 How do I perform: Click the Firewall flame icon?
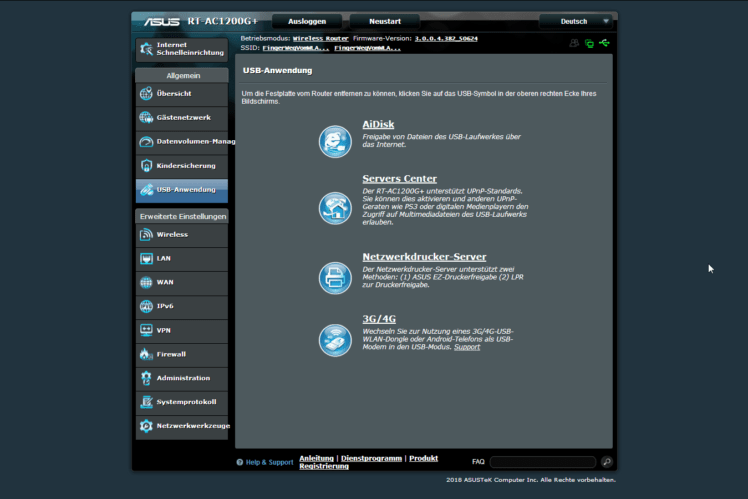[x=145, y=354]
